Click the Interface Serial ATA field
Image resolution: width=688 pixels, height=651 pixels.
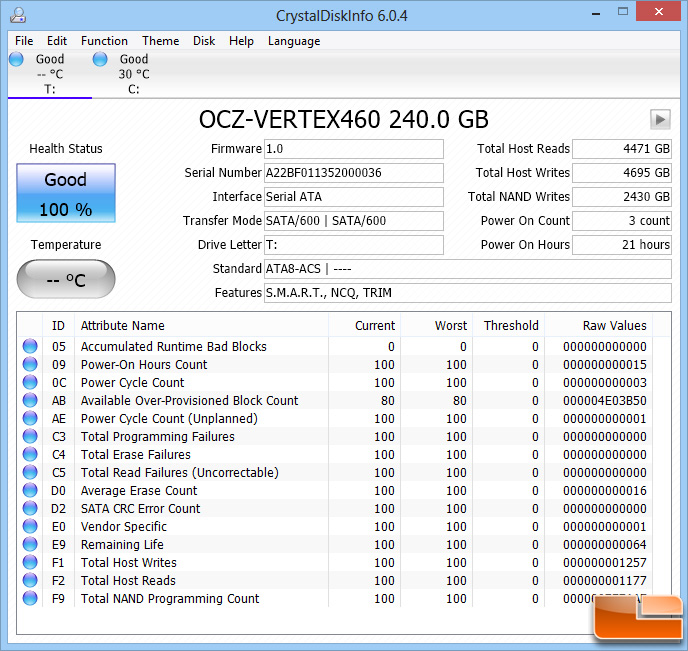pyautogui.click(x=353, y=197)
